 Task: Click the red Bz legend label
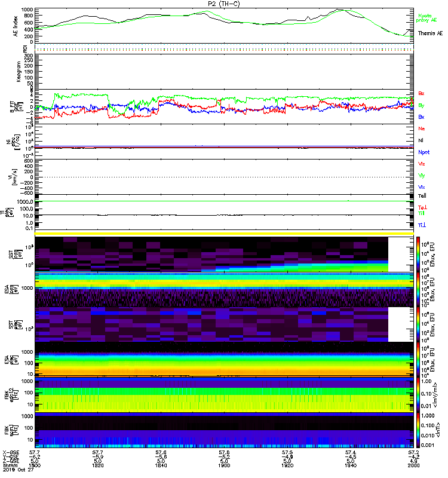[x=421, y=93]
